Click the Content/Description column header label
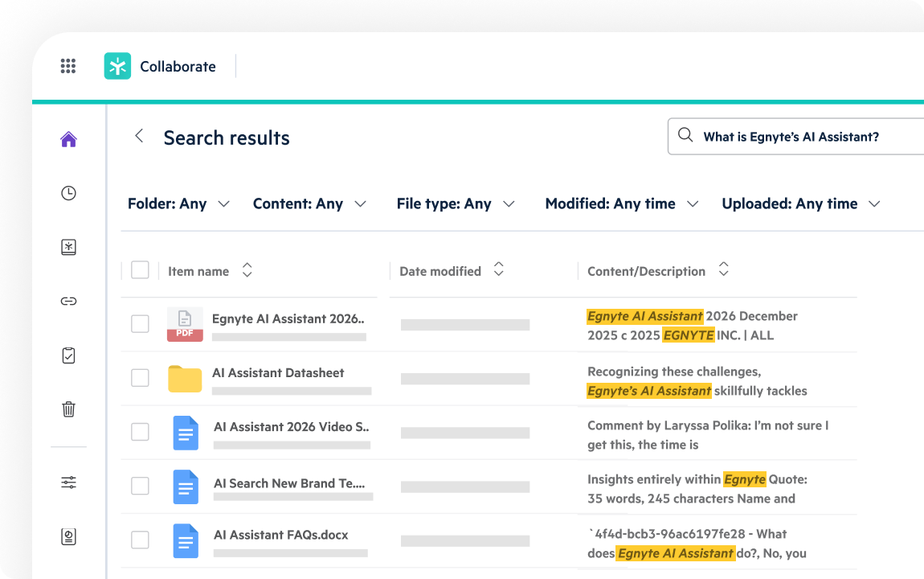Image resolution: width=924 pixels, height=579 pixels. click(647, 271)
